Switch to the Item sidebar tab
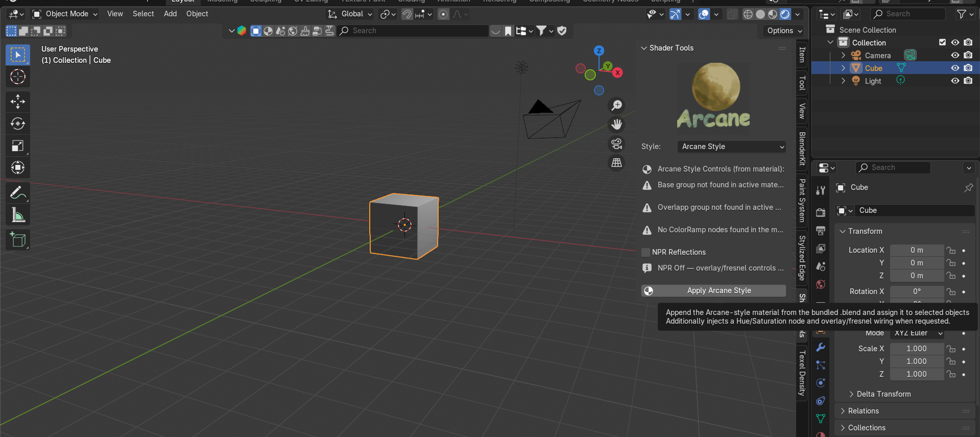The image size is (980, 437). click(x=802, y=55)
